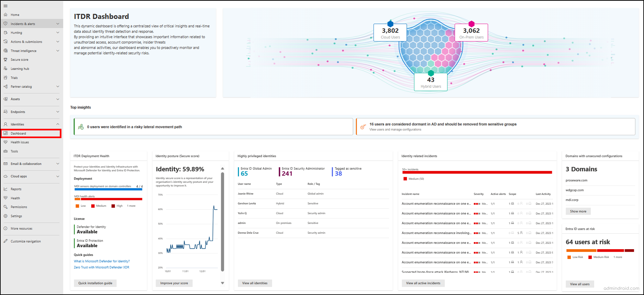Click the Dashboard grid icon
644x295 pixels.
(x=5, y=133)
